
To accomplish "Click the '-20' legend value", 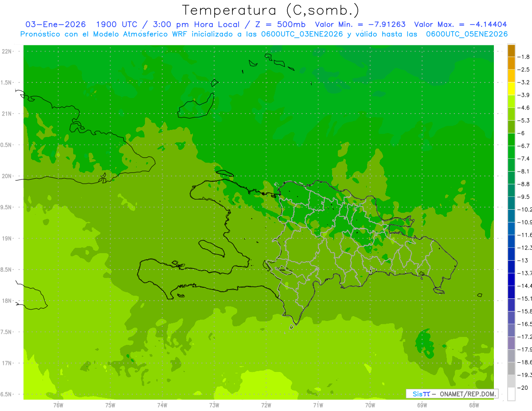I will click(523, 388).
